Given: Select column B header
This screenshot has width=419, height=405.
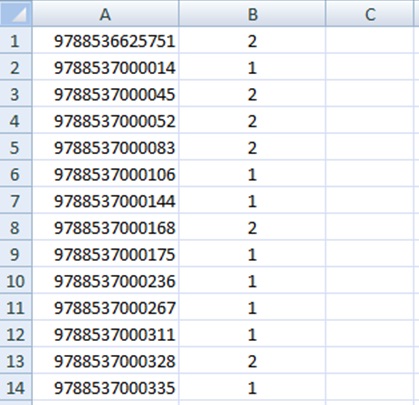Looking at the screenshot, I should coord(252,13).
